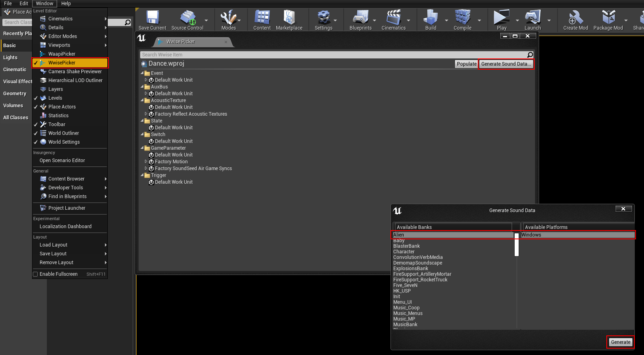The image size is (644, 355).
Task: Expand Editor Modes submenu
Action: [70, 36]
